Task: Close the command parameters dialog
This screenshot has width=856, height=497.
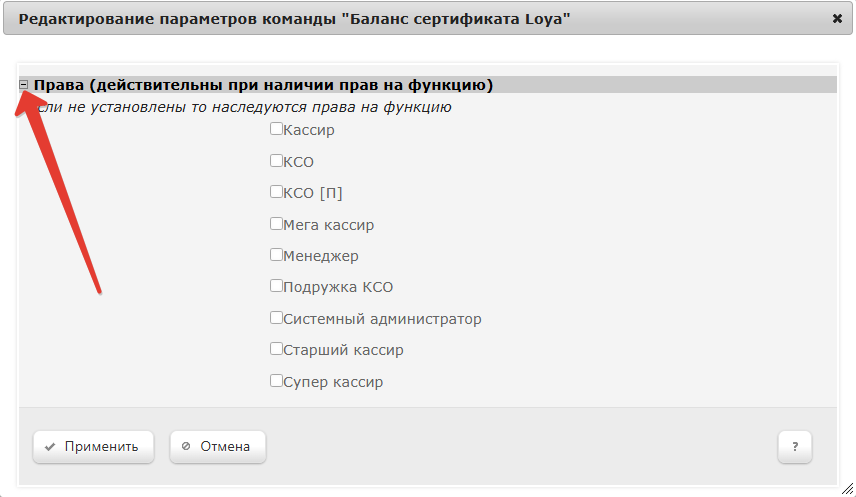Action: (x=836, y=18)
